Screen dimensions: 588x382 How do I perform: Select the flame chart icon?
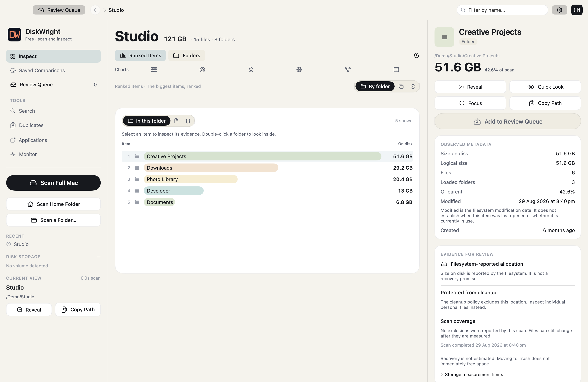click(251, 70)
